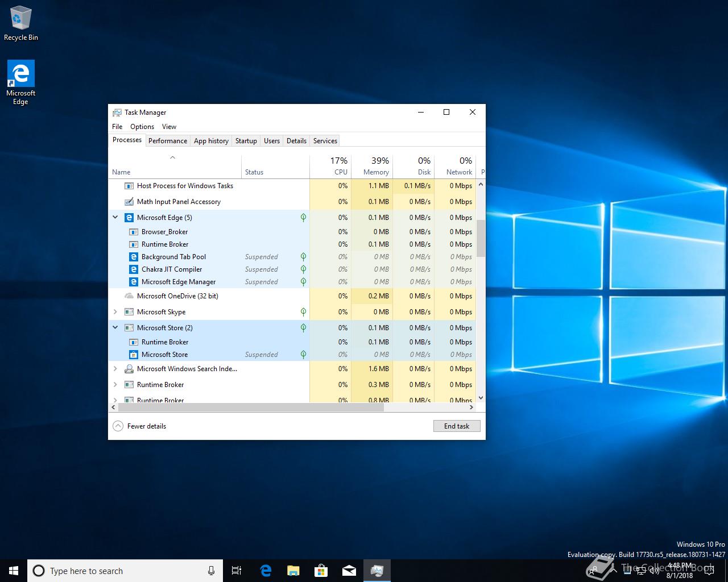Click the leaf icon beside Chakra JIT Compiler
728x582 pixels.
(303, 269)
